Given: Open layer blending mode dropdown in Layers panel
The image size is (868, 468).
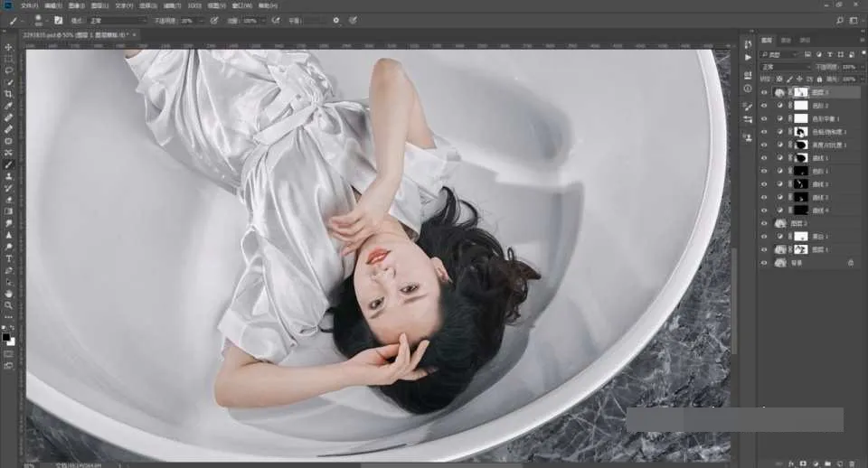Looking at the screenshot, I should [786, 67].
